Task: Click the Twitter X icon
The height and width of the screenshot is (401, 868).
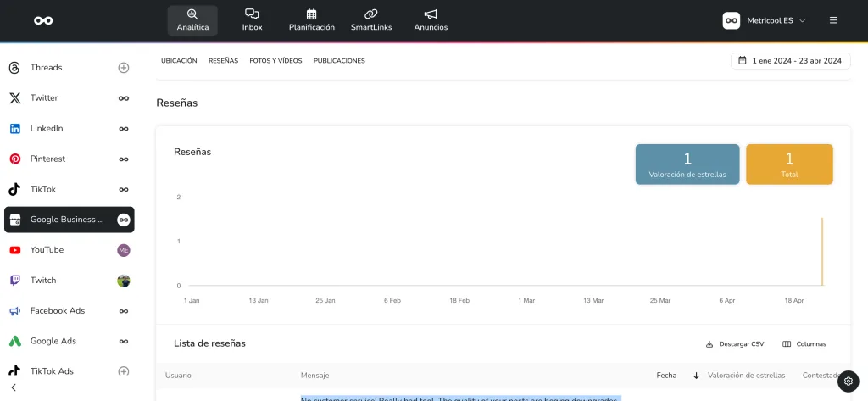Action: [15, 98]
